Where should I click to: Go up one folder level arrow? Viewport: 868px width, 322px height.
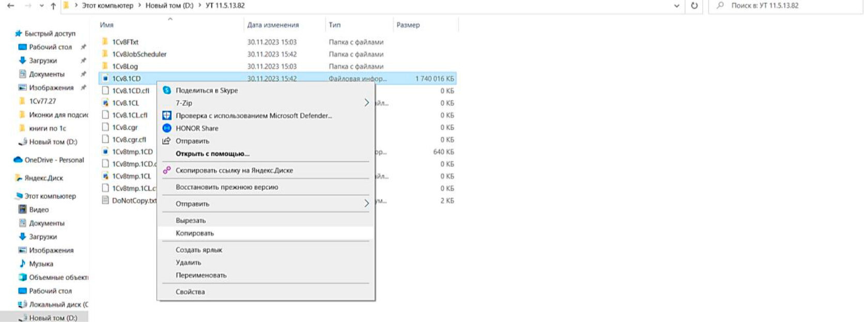(53, 6)
